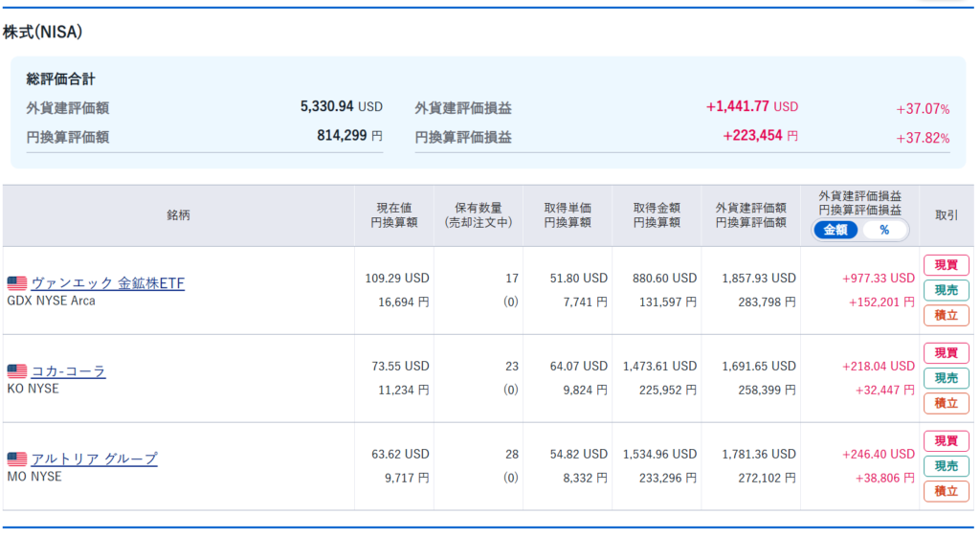This screenshot has width=980, height=537.
Task: Open the ヴァンエック 金鉱株ETF stock page
Action: [x=107, y=283]
